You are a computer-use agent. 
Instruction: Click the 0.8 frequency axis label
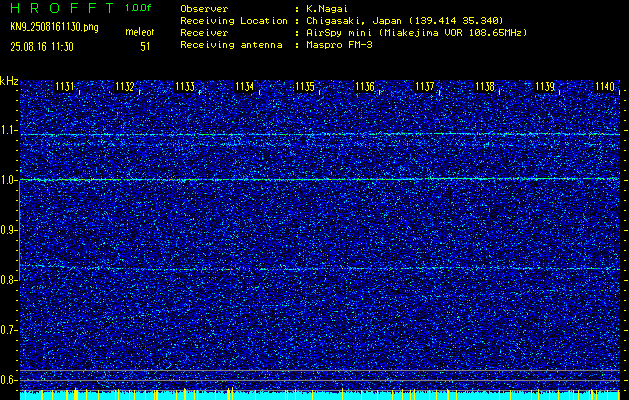click(x=8, y=280)
